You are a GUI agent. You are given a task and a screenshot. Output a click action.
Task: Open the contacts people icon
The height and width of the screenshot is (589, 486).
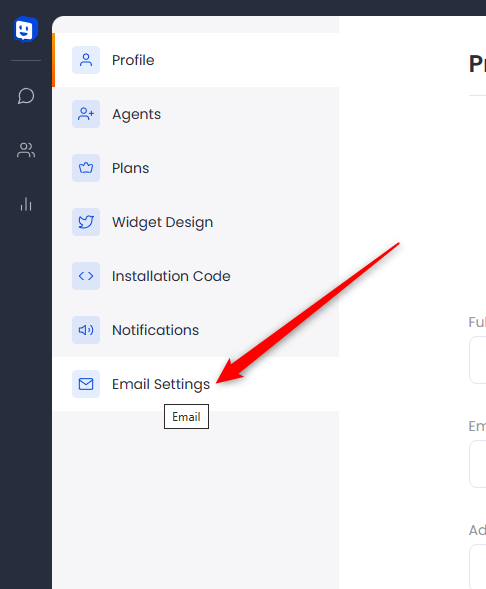pyautogui.click(x=26, y=150)
